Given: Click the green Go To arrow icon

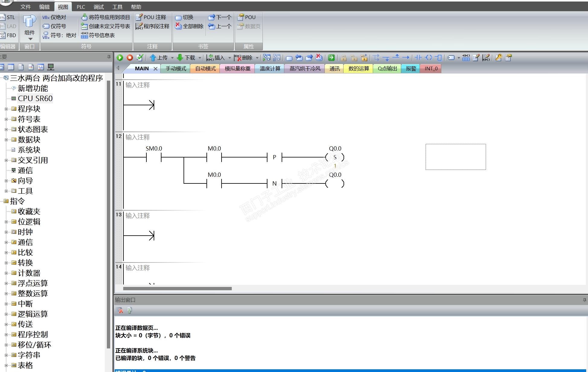Looking at the screenshot, I should point(331,58).
